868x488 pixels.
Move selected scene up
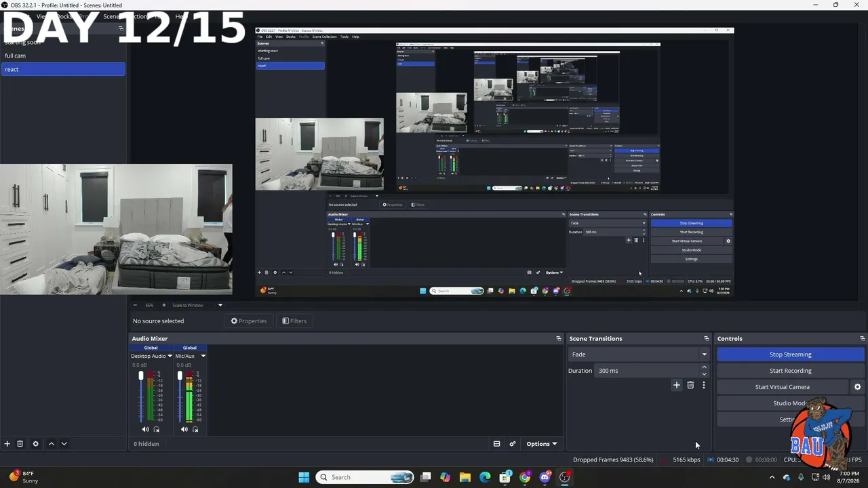[51, 444]
